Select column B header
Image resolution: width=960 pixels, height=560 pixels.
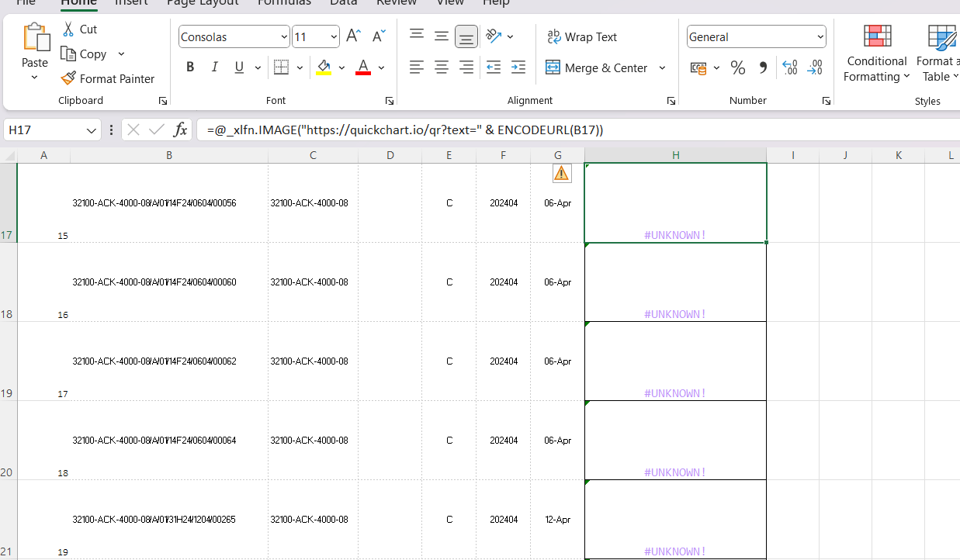[x=169, y=155]
